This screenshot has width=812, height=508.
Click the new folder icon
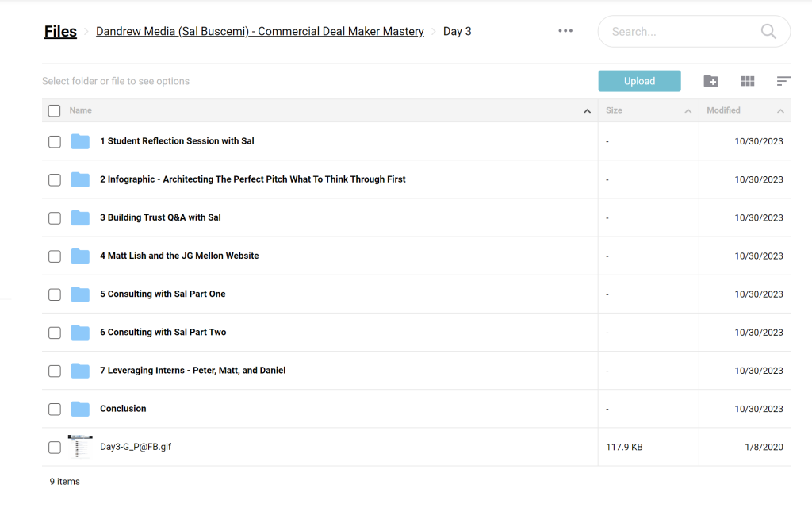point(711,81)
